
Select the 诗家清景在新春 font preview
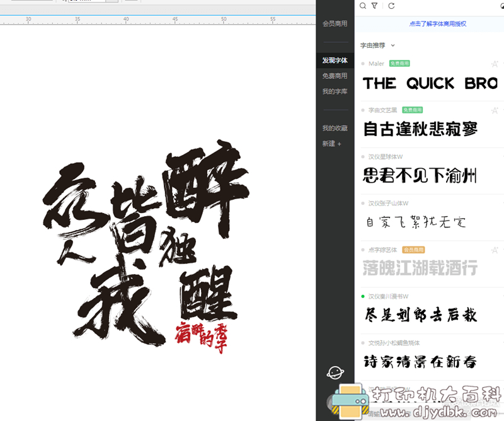pos(420,362)
